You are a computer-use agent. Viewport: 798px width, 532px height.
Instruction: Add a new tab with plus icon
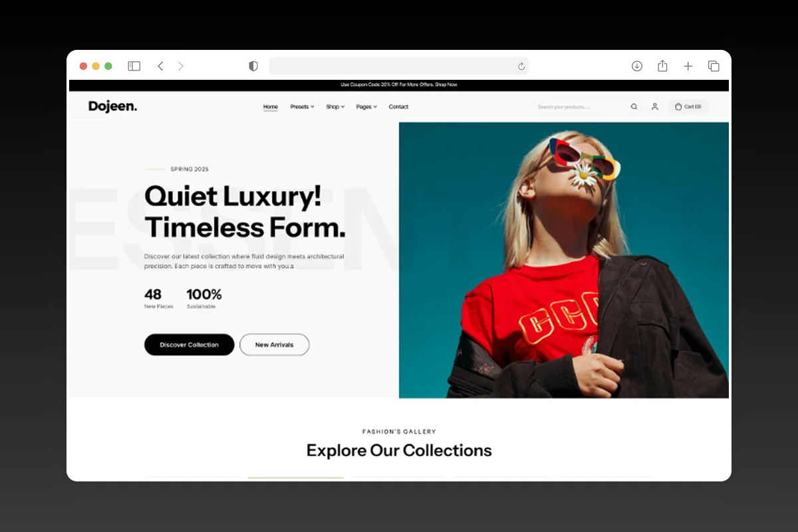688,66
